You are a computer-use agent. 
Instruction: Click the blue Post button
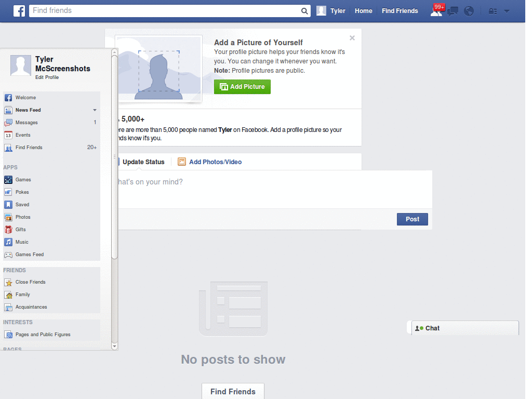412,219
